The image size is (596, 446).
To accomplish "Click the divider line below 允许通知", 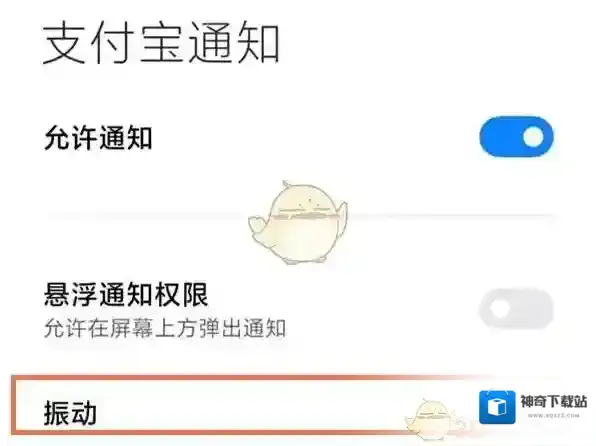I will 300,216.
